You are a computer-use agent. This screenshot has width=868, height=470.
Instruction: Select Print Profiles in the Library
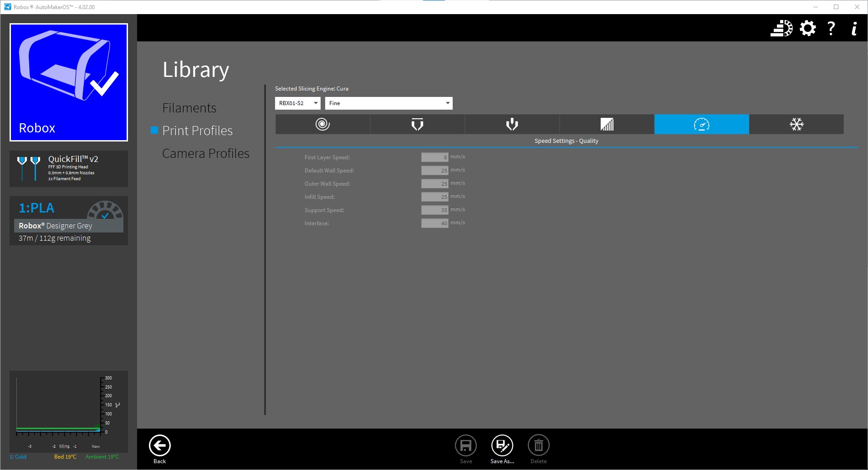197,131
